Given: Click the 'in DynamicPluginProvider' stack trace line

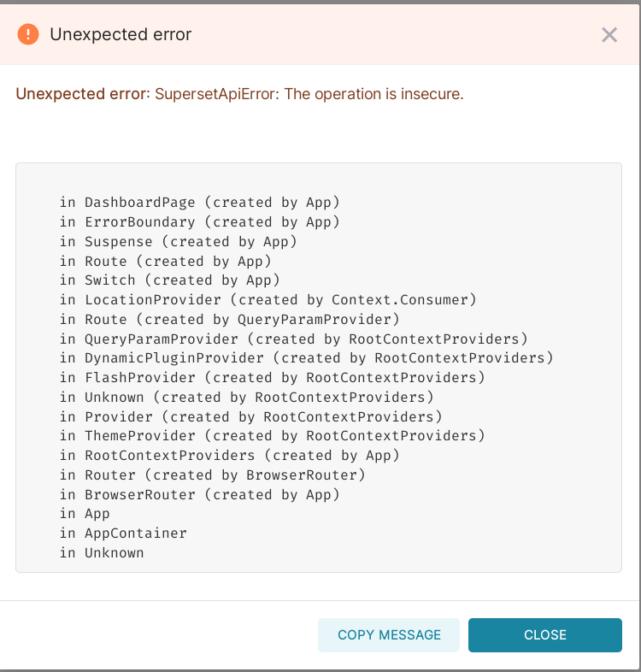Looking at the screenshot, I should (306, 357).
